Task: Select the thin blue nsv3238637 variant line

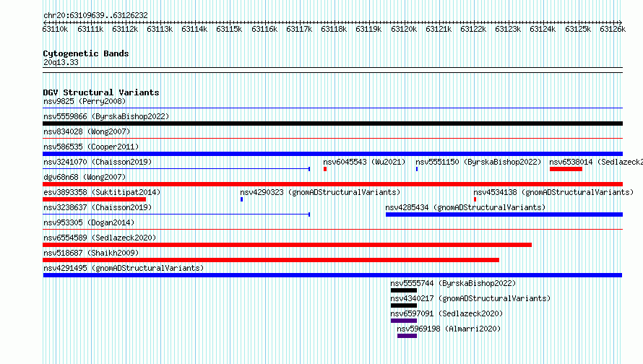Action: [176, 214]
